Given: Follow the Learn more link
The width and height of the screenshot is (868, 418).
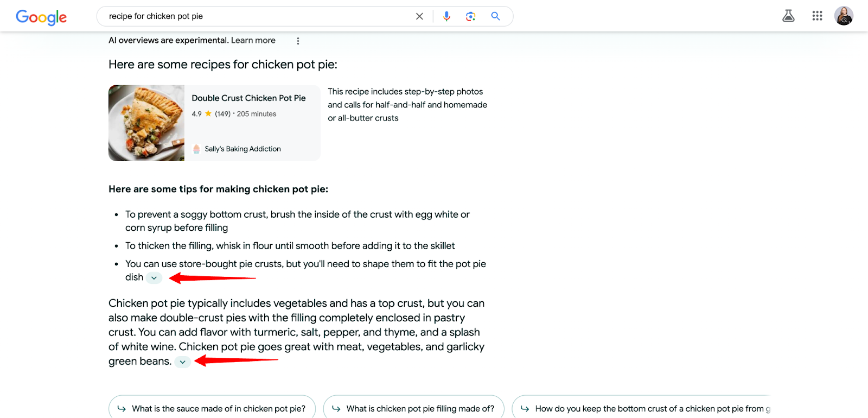Looking at the screenshot, I should coord(253,40).
